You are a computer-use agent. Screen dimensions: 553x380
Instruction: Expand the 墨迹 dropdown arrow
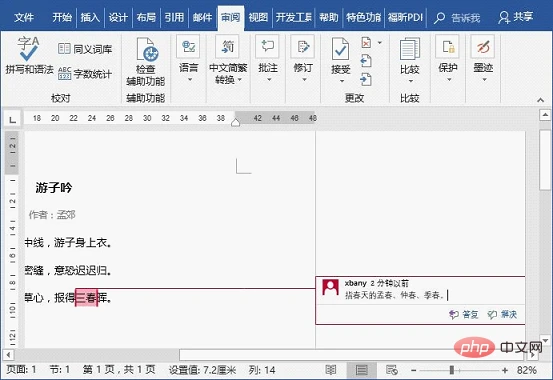(x=484, y=79)
